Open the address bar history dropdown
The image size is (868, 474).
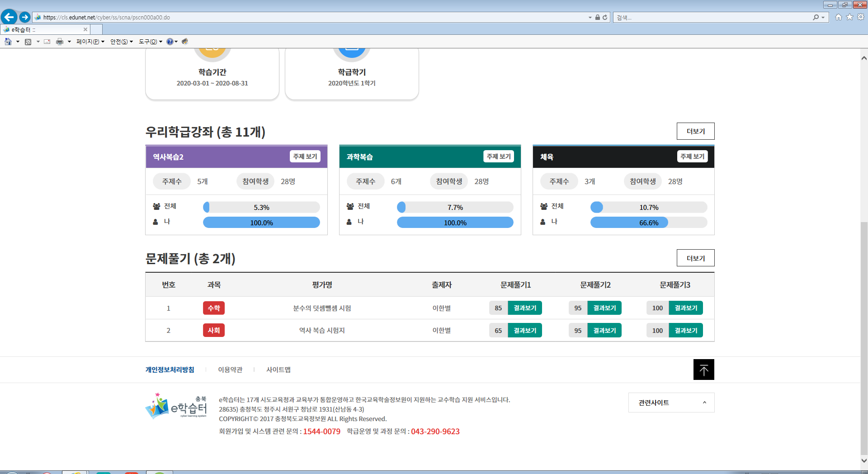pos(590,17)
